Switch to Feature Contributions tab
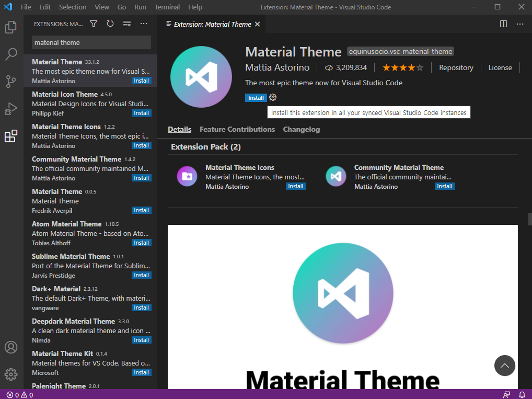This screenshot has height=399, width=532. click(237, 129)
